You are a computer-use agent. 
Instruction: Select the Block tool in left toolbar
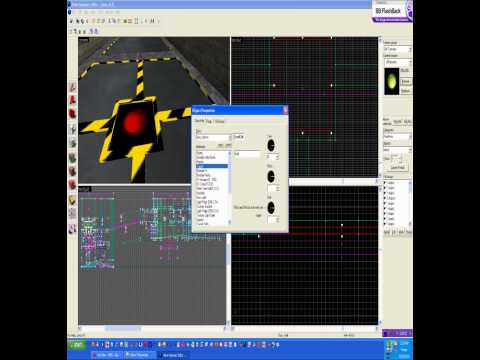pyautogui.click(x=73, y=143)
